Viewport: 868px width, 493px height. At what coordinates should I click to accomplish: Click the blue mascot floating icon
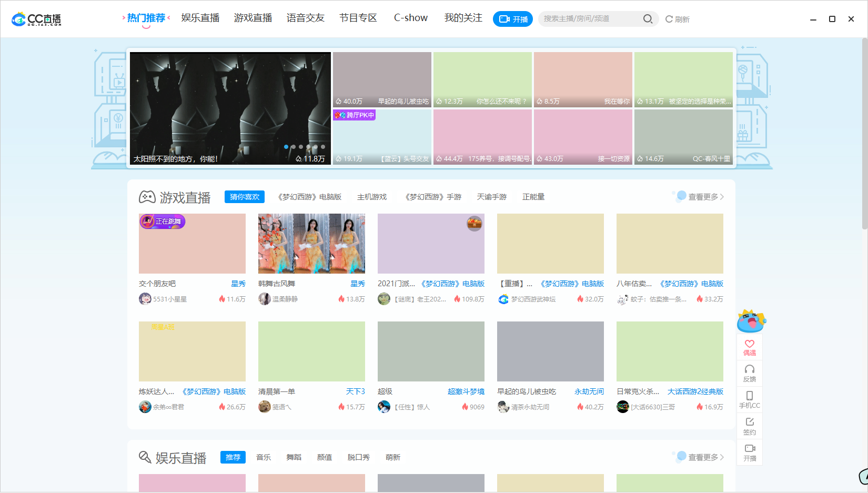[751, 321]
